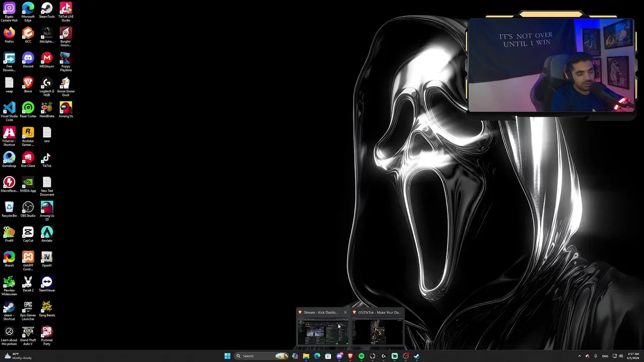This screenshot has width=644, height=362.
Task: Select the Pummel Party desktop icon
Action: (x=47, y=336)
